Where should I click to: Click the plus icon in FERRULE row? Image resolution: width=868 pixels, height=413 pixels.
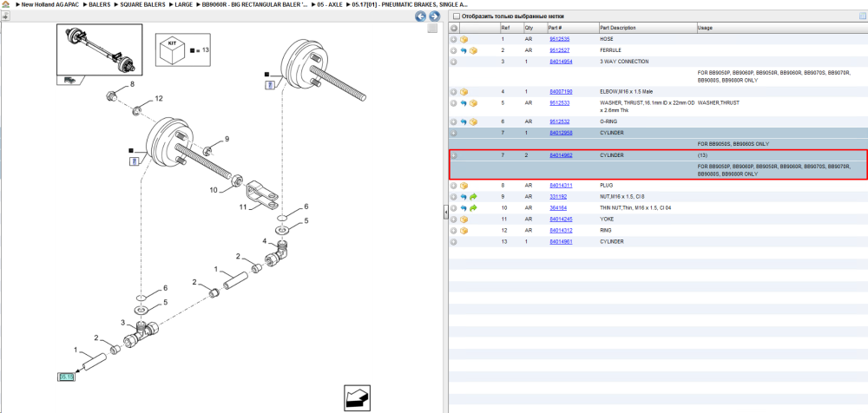[x=453, y=50]
